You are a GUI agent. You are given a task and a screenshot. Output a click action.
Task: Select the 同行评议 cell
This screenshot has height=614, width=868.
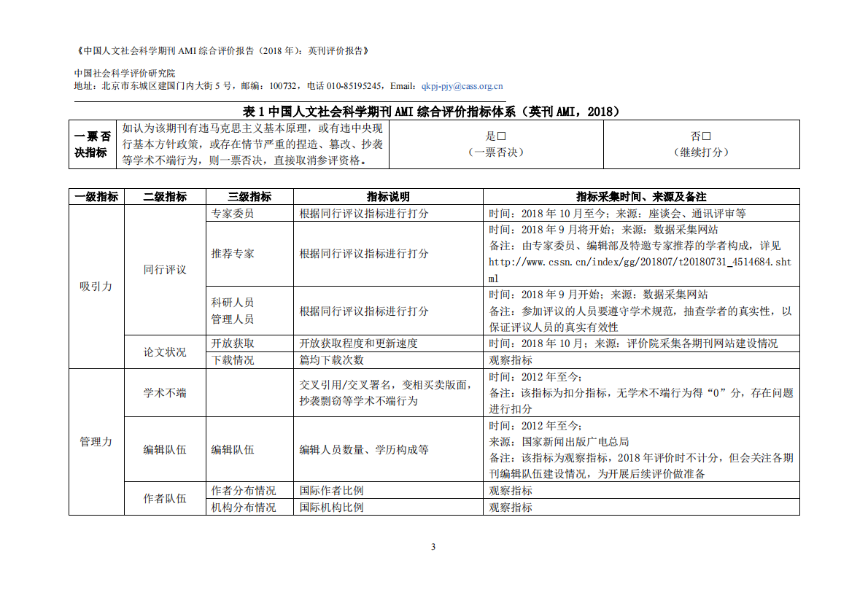point(164,270)
